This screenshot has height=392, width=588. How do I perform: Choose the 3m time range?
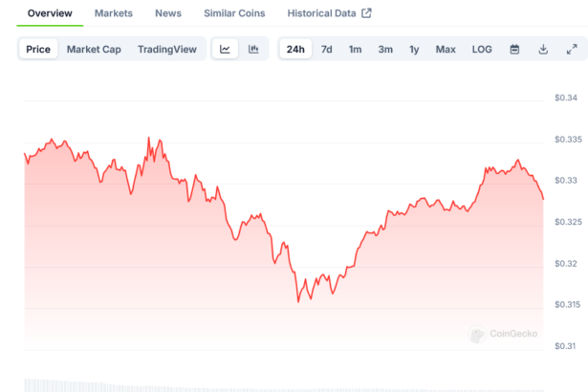(384, 49)
